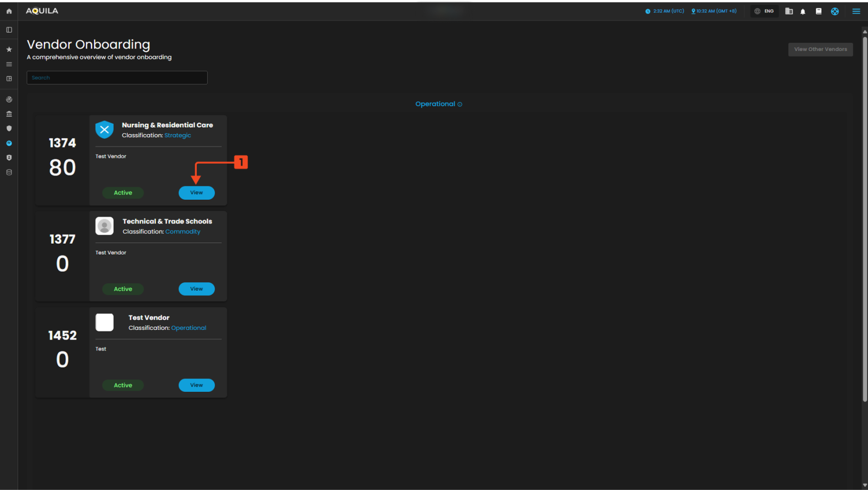The width and height of the screenshot is (868, 490).
Task: Click View on Technical & Trade Schools
Action: tap(196, 289)
